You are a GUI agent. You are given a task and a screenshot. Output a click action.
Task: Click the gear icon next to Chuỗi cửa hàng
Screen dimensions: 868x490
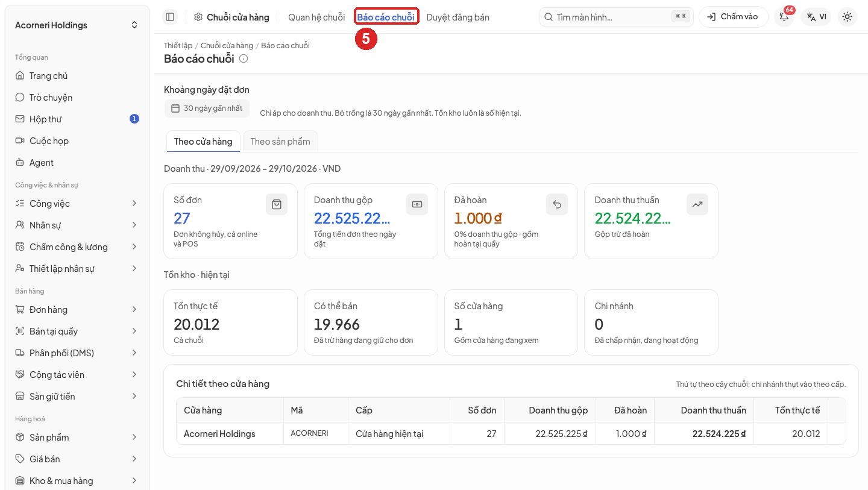tap(198, 17)
